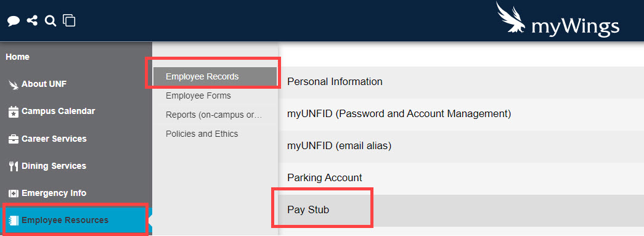Click the copy windows icon
Image resolution: width=644 pixels, height=236 pixels.
(x=69, y=20)
